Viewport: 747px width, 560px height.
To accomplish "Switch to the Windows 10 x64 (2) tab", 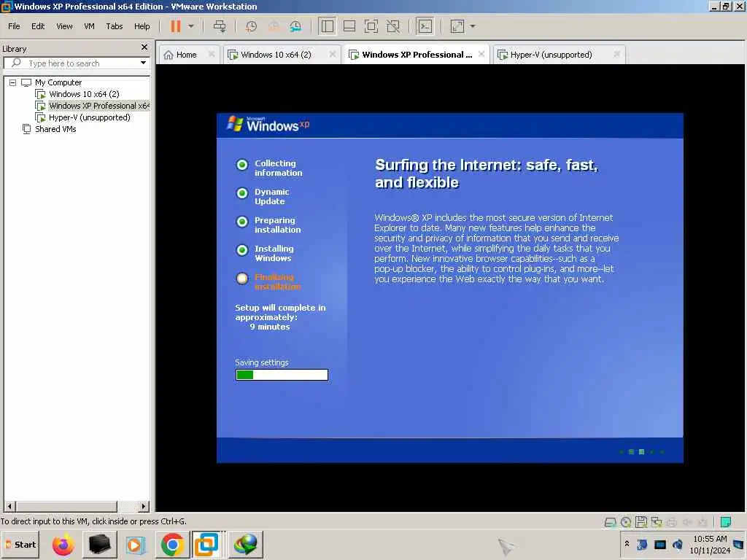I will tap(276, 55).
